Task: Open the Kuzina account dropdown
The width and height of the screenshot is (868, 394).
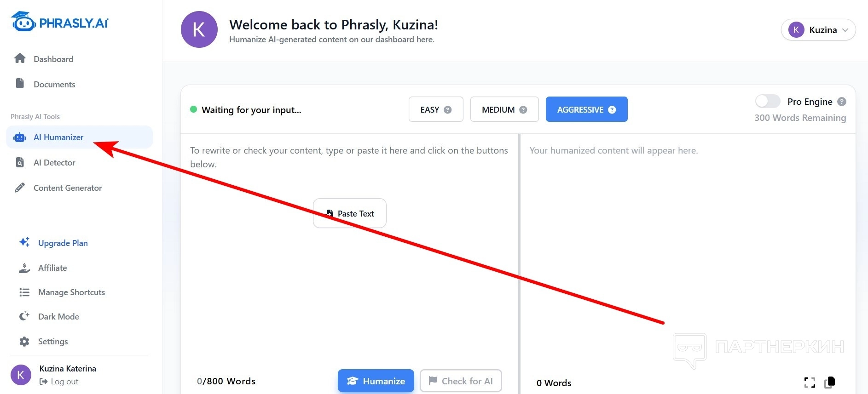Action: (x=818, y=30)
